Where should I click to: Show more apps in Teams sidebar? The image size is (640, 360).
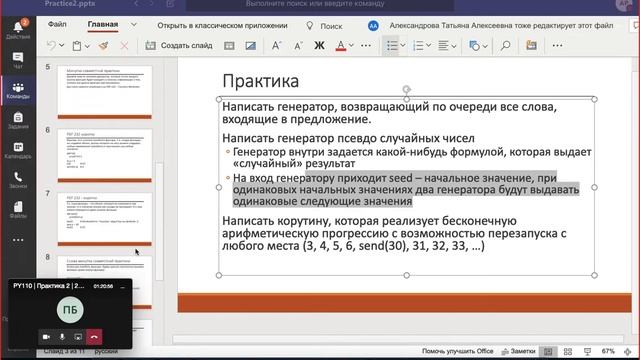18,240
